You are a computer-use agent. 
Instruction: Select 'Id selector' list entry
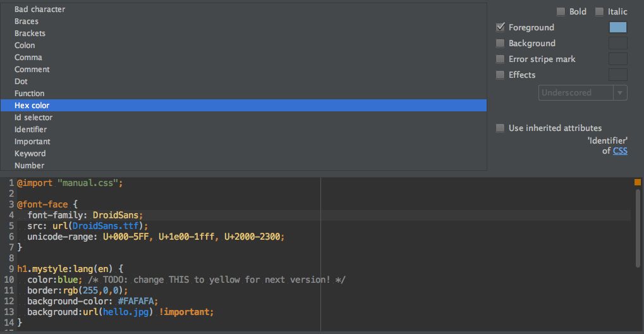pos(243,117)
